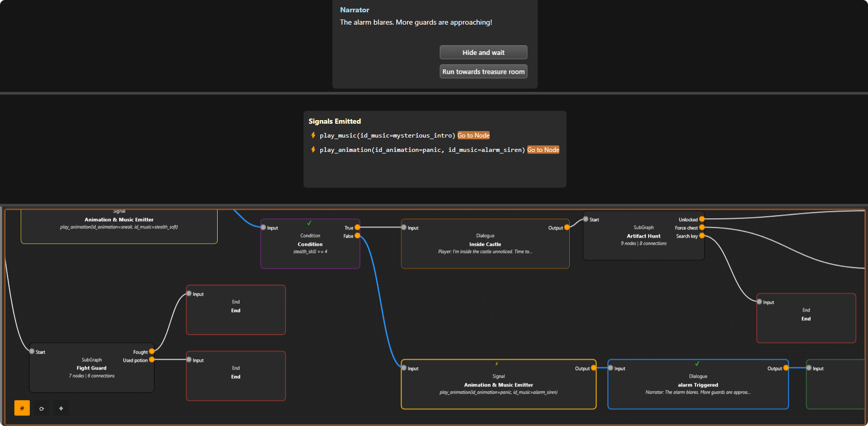
Task: Click the stealth_skill >= 4 condition text
Action: point(310,251)
